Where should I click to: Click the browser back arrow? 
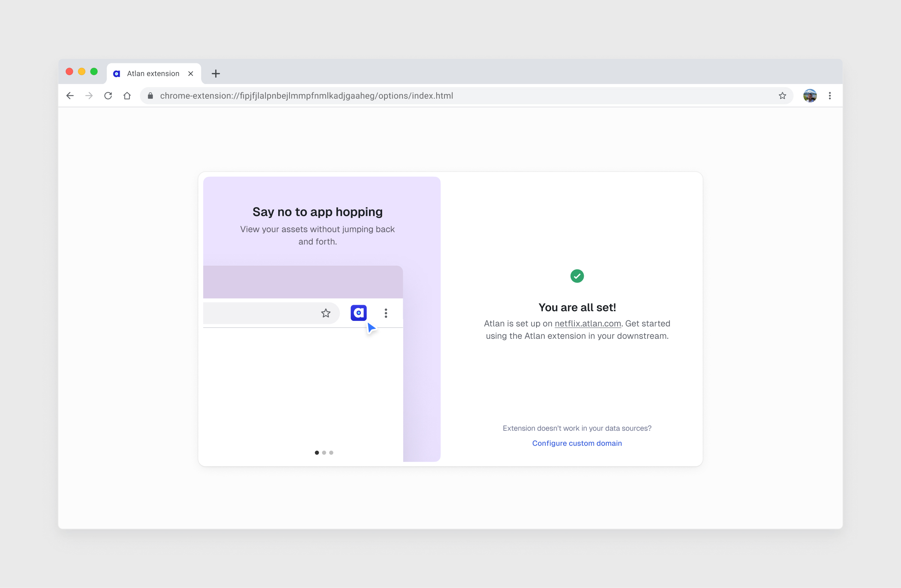click(70, 96)
